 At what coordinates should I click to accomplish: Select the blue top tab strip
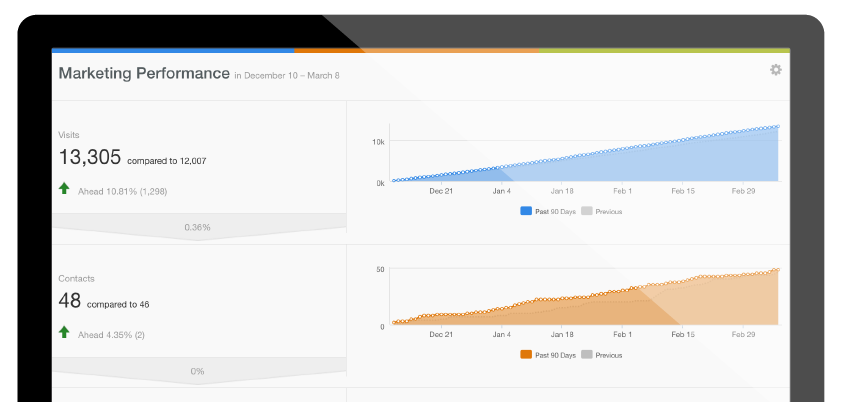[x=172, y=50]
